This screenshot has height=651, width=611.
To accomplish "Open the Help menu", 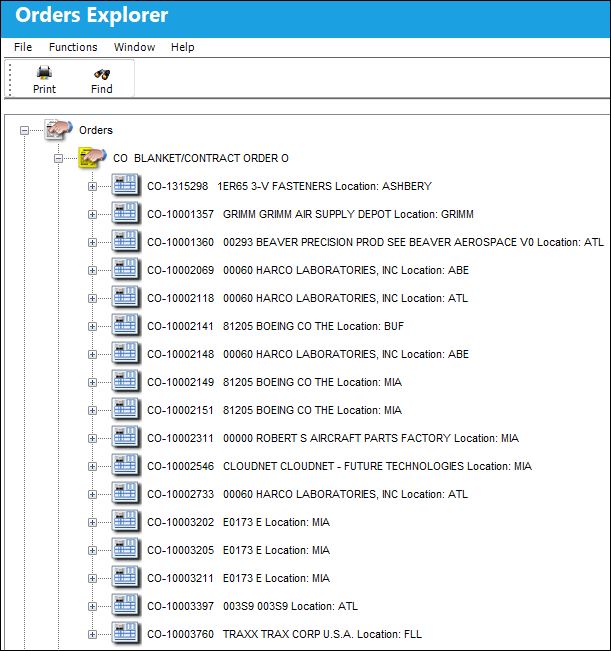I will click(x=183, y=47).
